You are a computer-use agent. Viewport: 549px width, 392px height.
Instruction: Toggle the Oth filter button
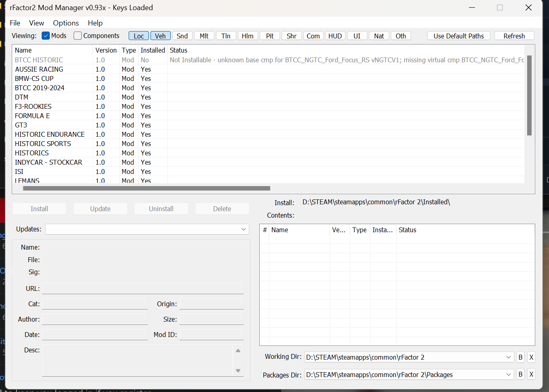[x=401, y=36]
